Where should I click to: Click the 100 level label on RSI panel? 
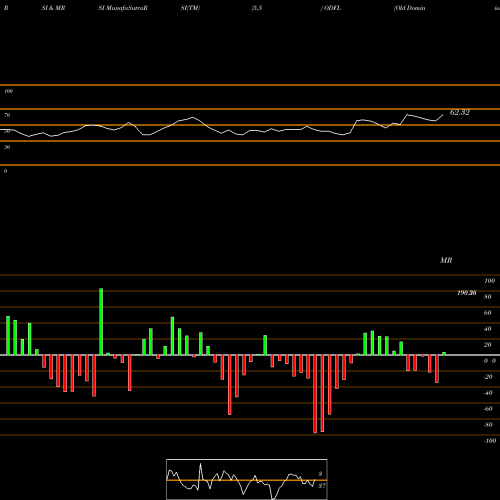coord(8,91)
